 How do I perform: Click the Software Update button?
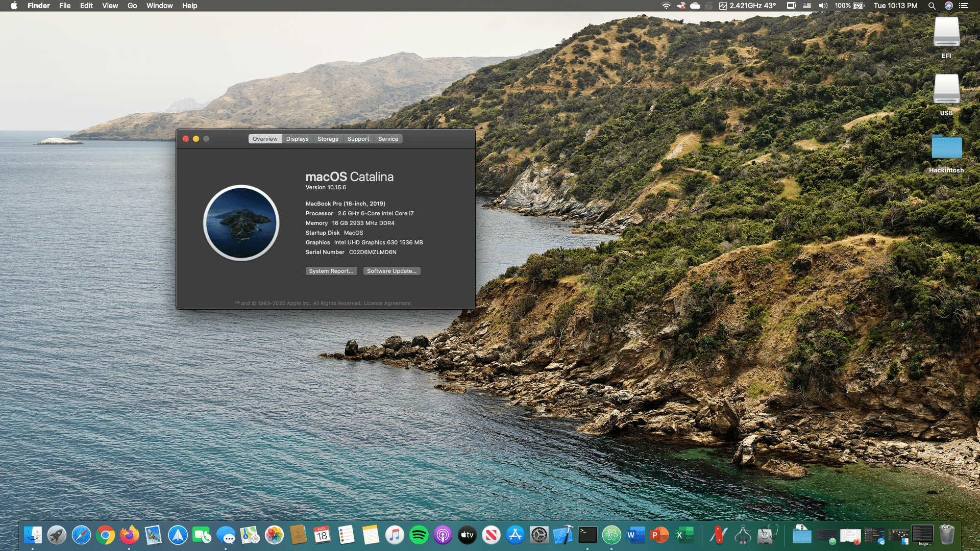[x=390, y=270]
